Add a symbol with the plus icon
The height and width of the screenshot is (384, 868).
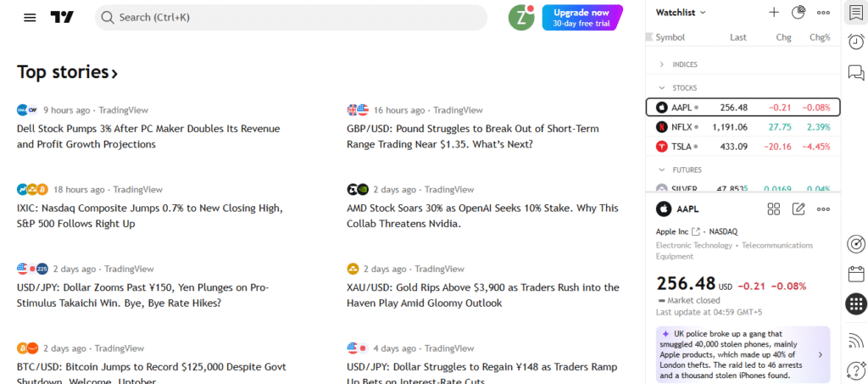tap(774, 12)
